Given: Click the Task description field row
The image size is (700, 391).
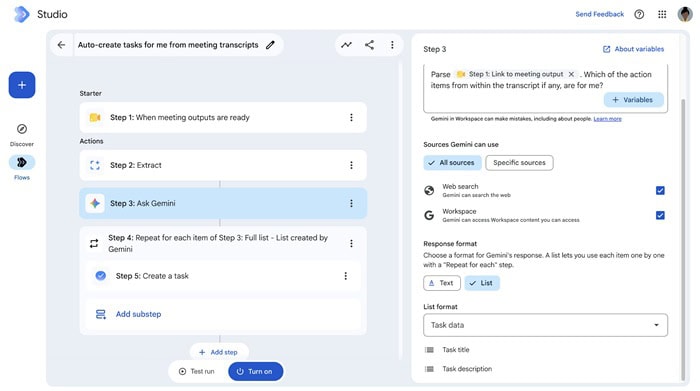Looking at the screenshot, I should point(546,369).
